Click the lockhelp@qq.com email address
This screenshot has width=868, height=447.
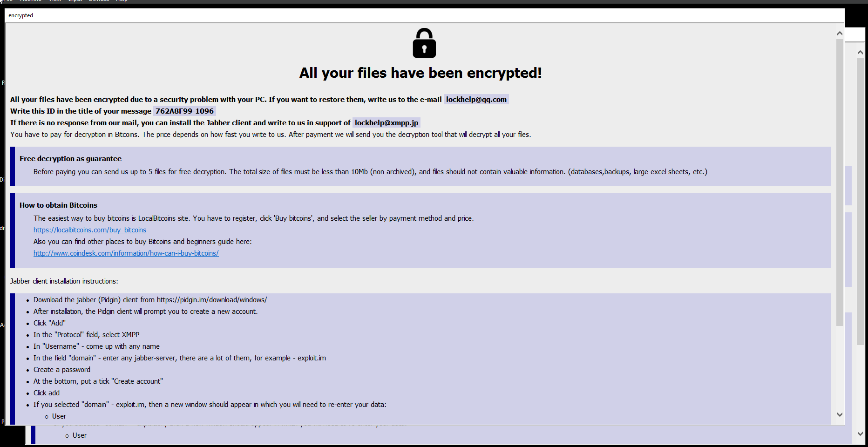476,99
